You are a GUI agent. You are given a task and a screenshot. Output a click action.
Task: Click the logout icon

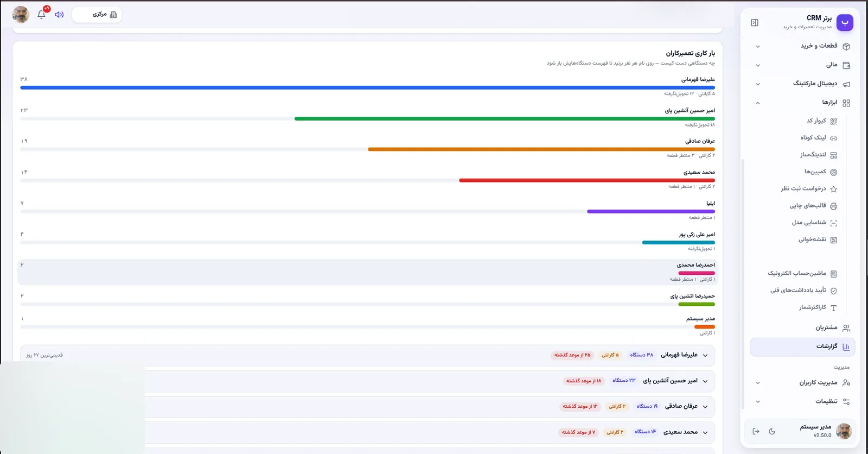pos(756,431)
